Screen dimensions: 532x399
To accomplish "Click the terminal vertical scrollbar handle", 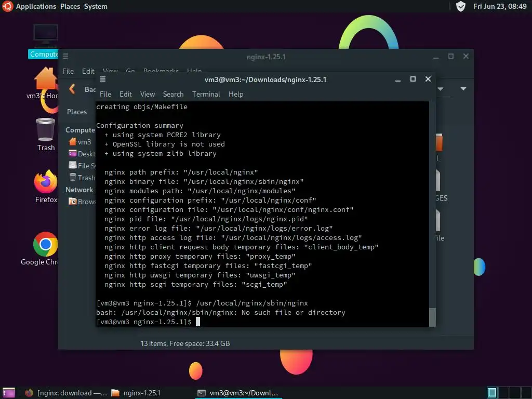I will tap(432, 317).
